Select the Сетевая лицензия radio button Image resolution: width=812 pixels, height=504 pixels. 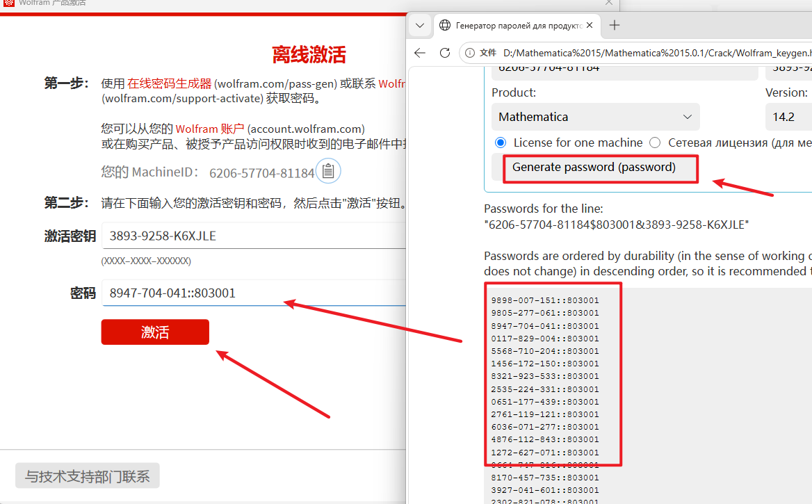tap(655, 143)
